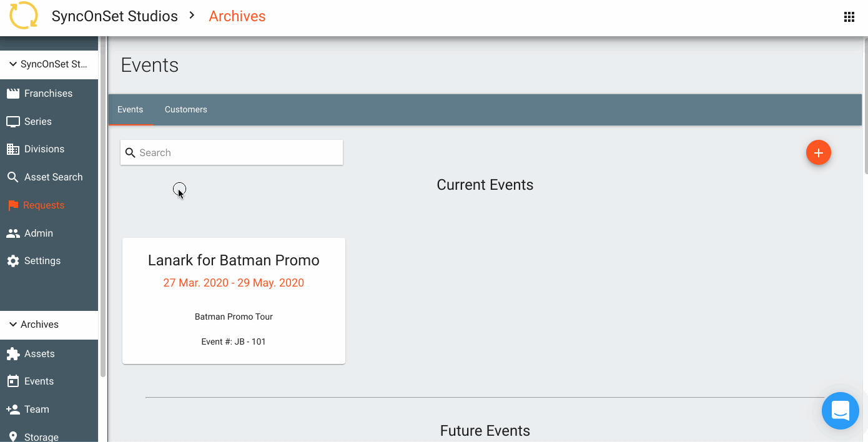Add a new event with plus button
This screenshot has width=868, height=442.
click(x=819, y=152)
